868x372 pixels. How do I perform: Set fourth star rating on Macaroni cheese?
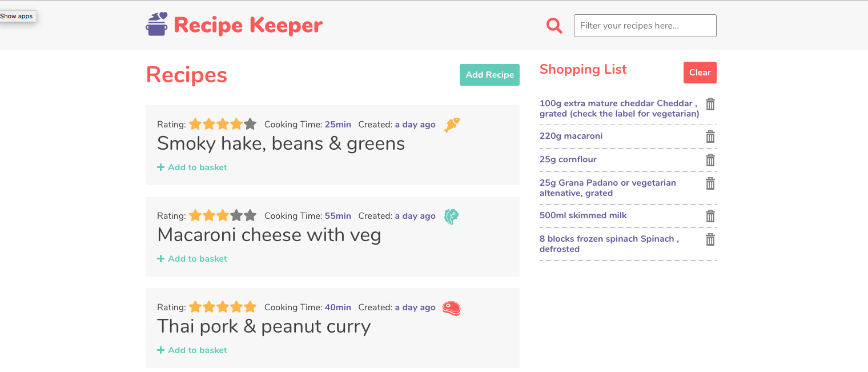(236, 215)
